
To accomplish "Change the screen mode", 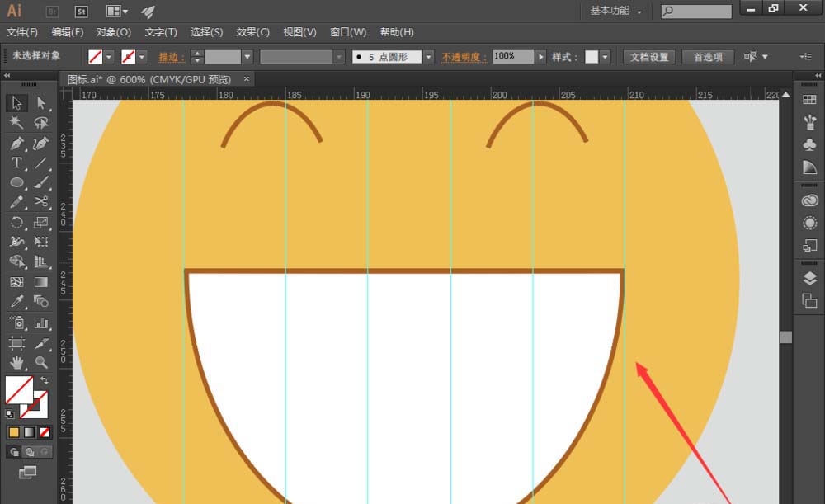I will 27,473.
